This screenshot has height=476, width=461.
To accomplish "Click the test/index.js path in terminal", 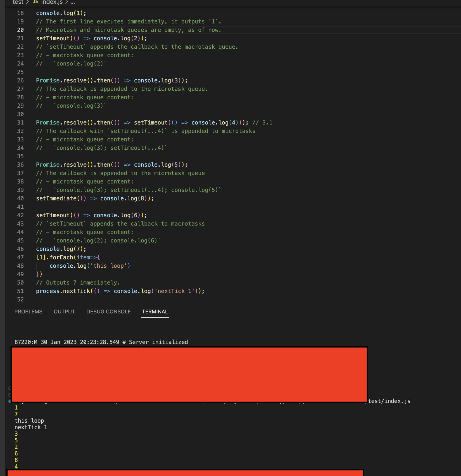I will [x=389, y=401].
